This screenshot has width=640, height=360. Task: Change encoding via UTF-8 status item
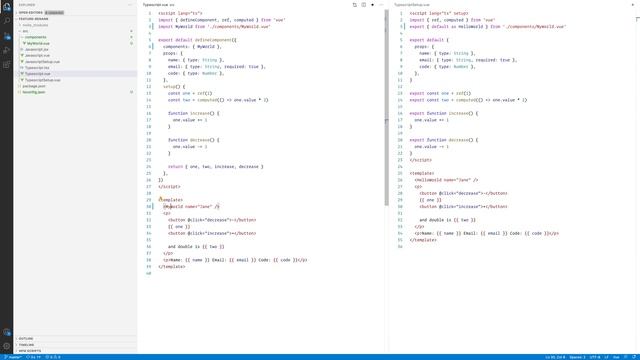pos(595,357)
